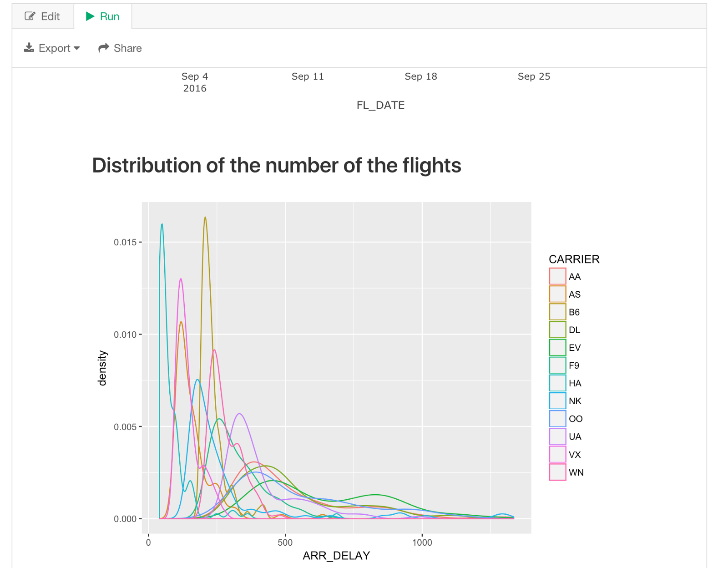This screenshot has width=728, height=568.
Task: Switch to the Run tab
Action: pos(103,16)
